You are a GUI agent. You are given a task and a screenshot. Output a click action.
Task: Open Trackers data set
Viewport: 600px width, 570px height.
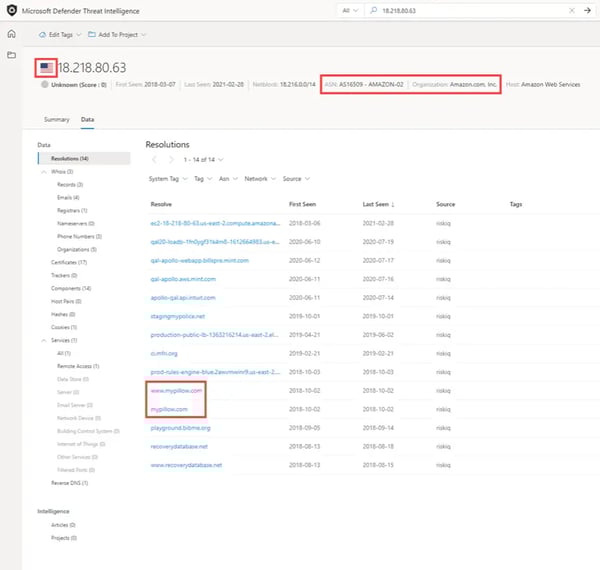[x=64, y=275]
